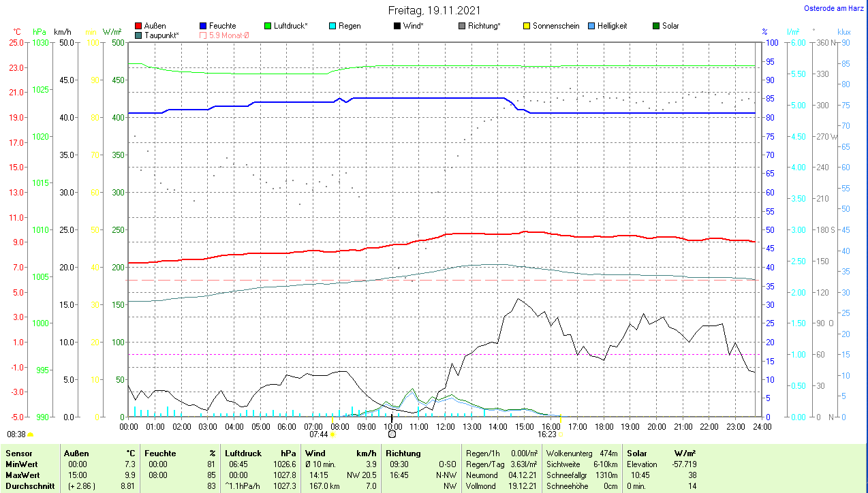Select the cyan Regen legend marker
The image size is (868, 493).
click(332, 26)
